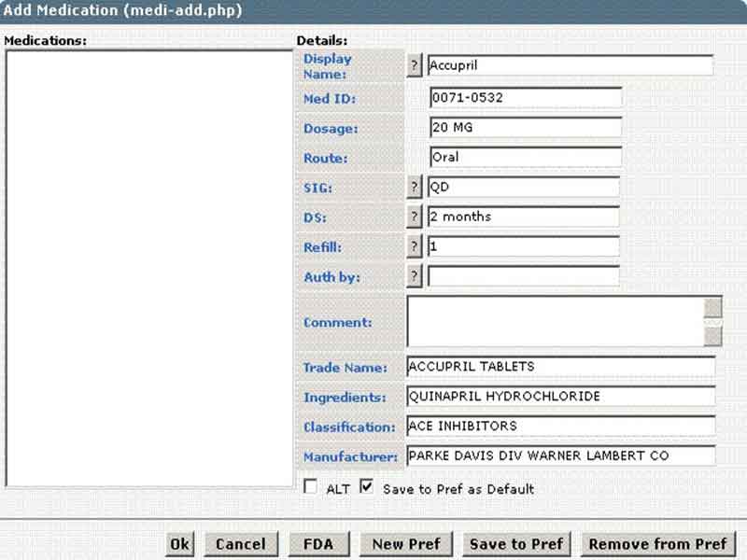Open the Refill question mark lookup
This screenshot has width=747, height=560.
(x=415, y=246)
